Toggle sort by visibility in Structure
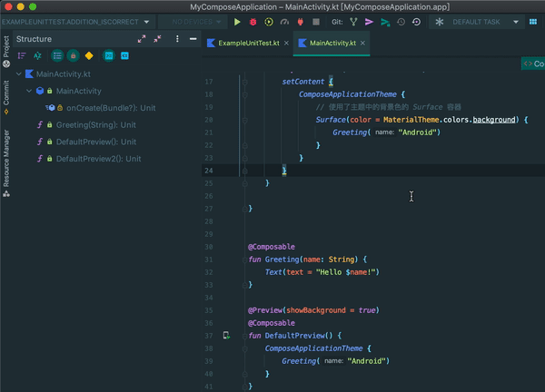This screenshot has width=545, height=392. tap(22, 55)
